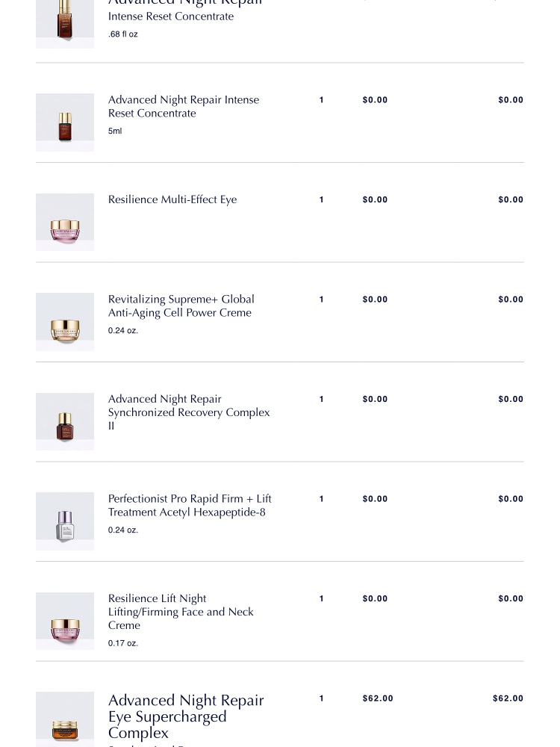Open Resilience Lift Night Lifting/Firming Creme title
This screenshot has width=560, height=747.
[x=181, y=612]
